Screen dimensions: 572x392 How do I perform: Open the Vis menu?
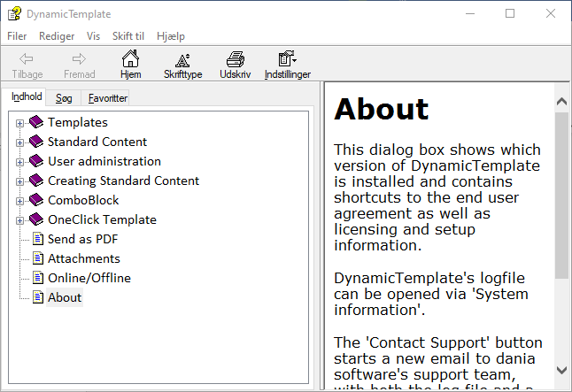93,36
